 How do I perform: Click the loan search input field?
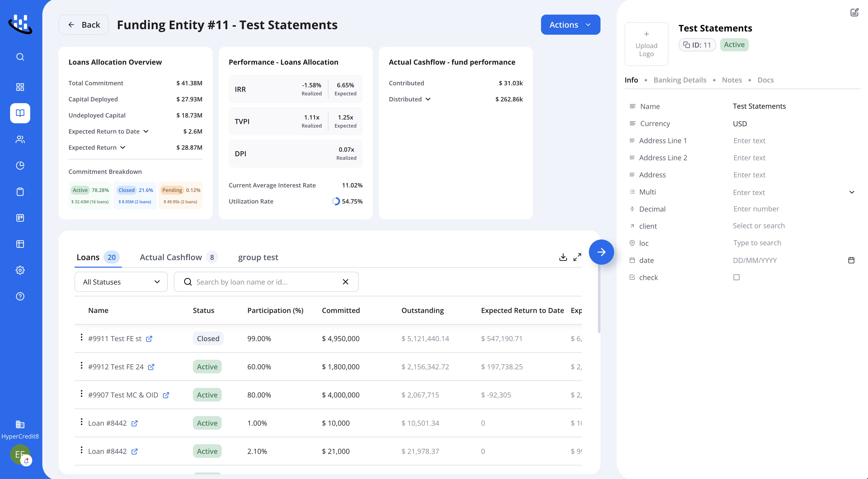[x=266, y=282]
